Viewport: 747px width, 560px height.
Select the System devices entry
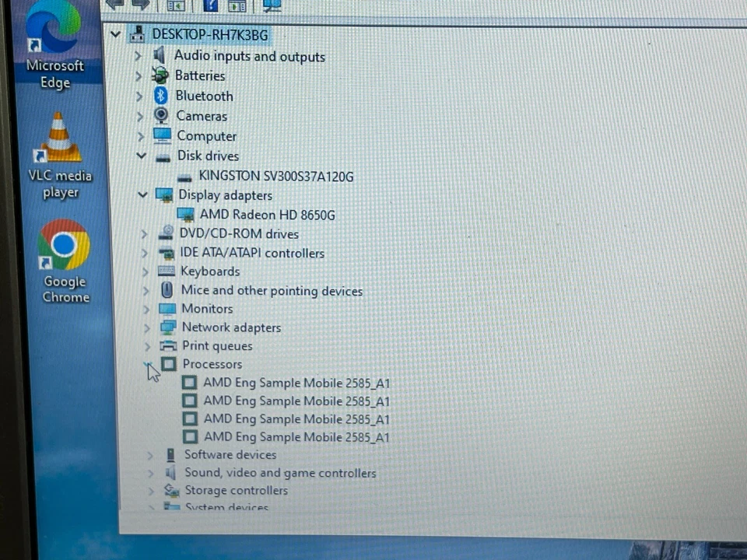[x=226, y=506]
